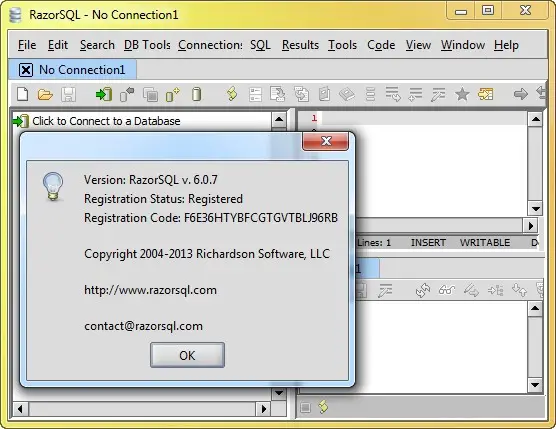
Task: Click the double documents with arrow icon
Action: [301, 94]
